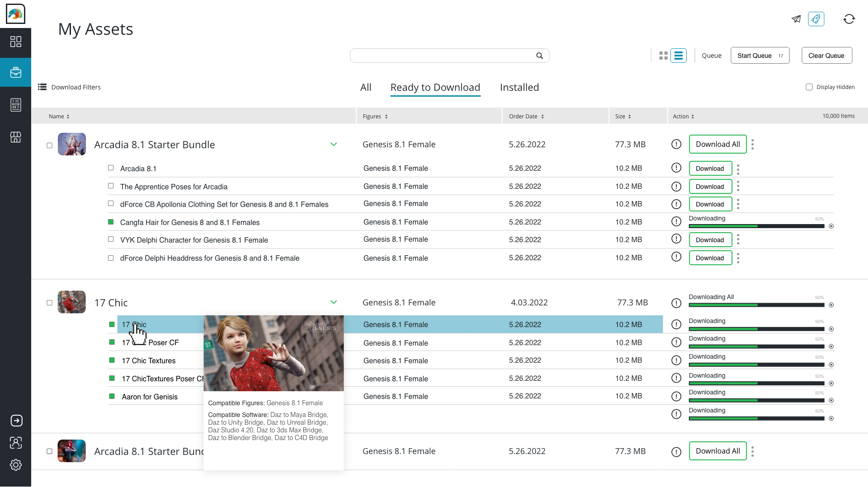Check the first Arcadia 8.1 Starter Bundle checkbox
868x487 pixels.
(49, 145)
